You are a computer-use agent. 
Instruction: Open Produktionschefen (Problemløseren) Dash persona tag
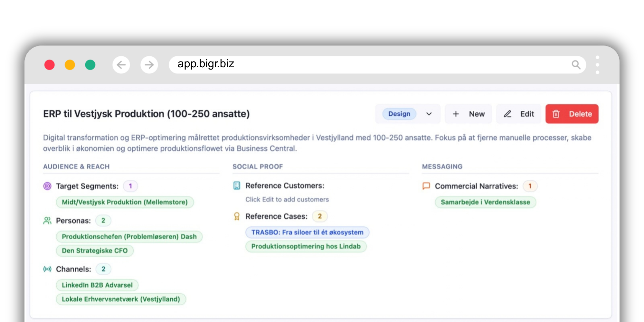click(129, 237)
